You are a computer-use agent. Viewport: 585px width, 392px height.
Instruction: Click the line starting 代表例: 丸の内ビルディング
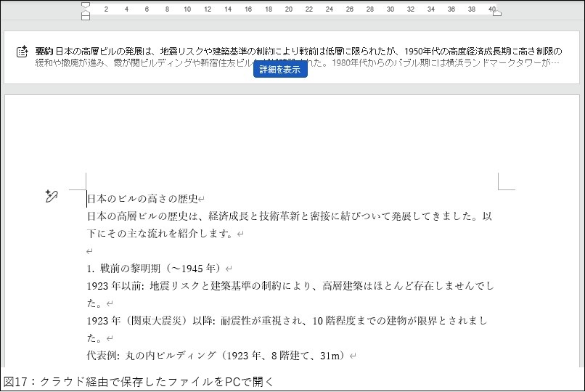click(x=218, y=356)
